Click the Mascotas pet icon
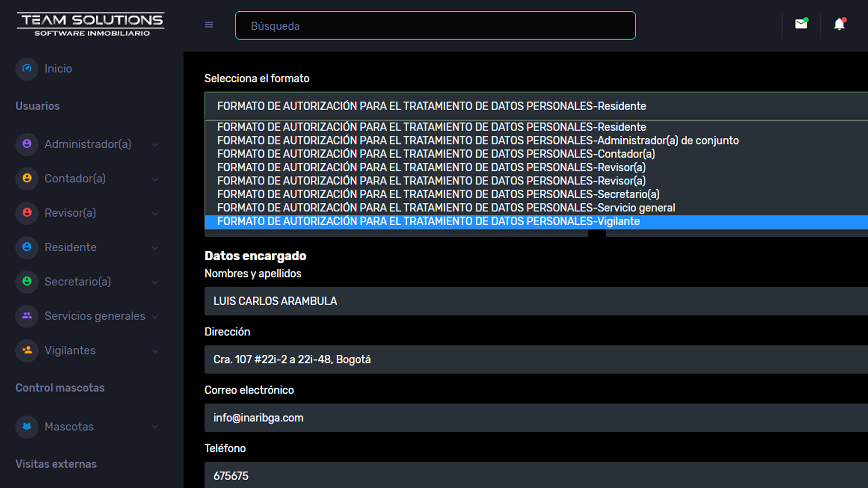Screen dimensions: 868x488 pyautogui.click(x=27, y=427)
